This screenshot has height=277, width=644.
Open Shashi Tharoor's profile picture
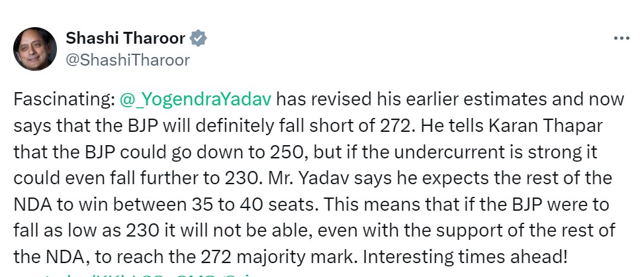35,49
